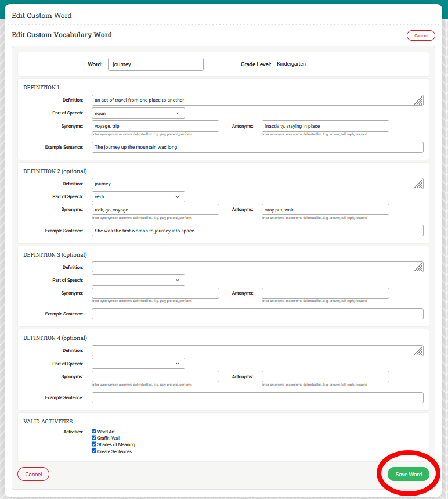Image resolution: width=448 pixels, height=499 pixels.
Task: Click Definition 1 Synonyms field with voyage, trip
Action: click(156, 126)
